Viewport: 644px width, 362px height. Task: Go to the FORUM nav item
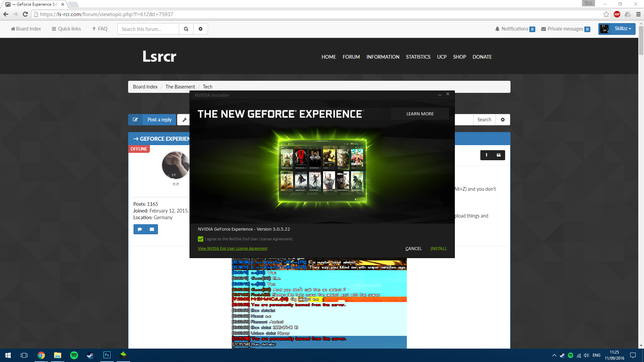351,57
